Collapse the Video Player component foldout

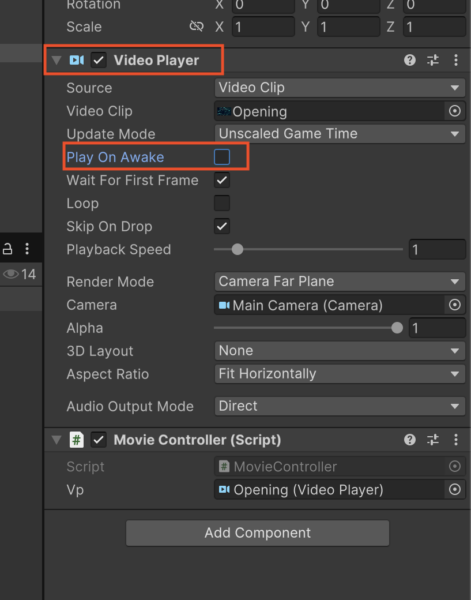pos(57,60)
